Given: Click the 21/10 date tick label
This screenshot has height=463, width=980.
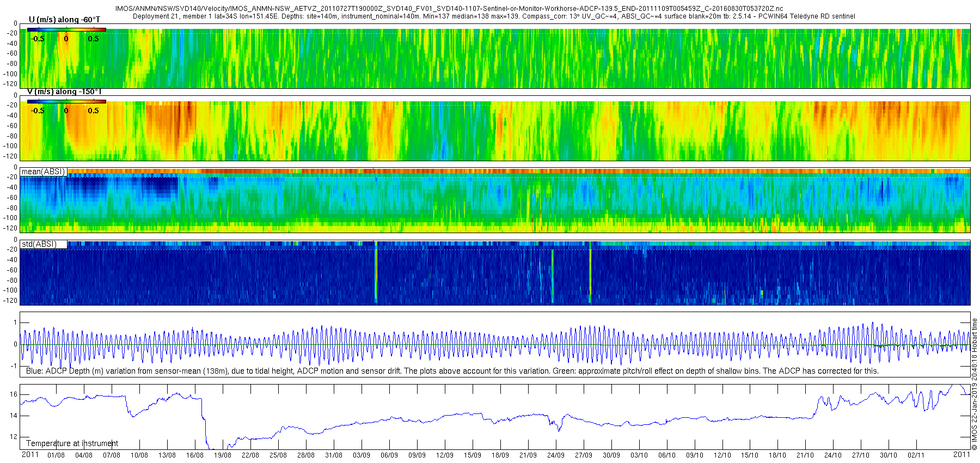Looking at the screenshot, I should [805, 455].
